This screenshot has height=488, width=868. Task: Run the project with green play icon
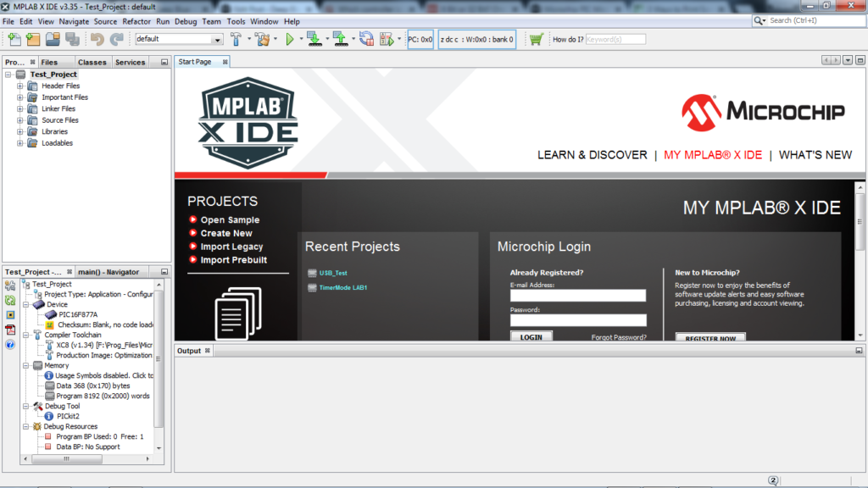tap(289, 39)
